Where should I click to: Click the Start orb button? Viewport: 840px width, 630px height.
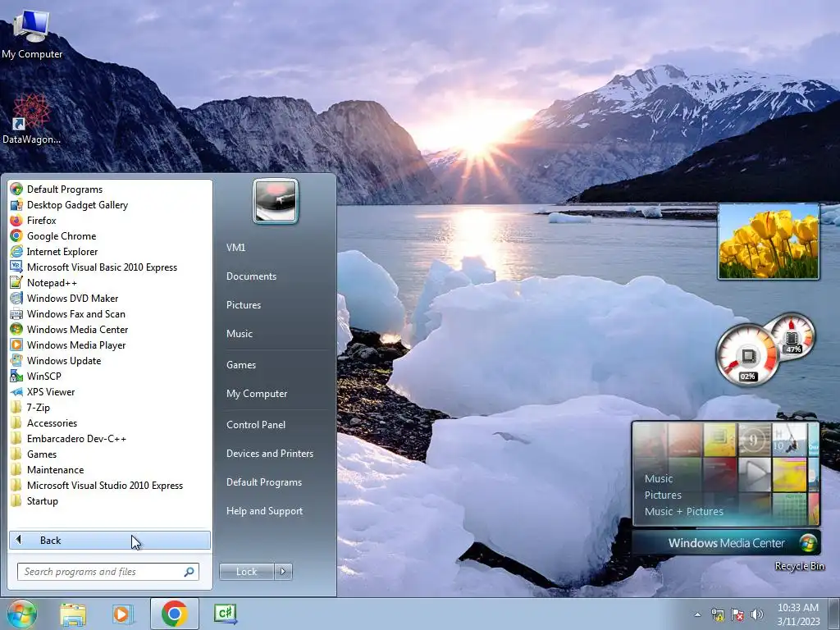[x=21, y=614]
